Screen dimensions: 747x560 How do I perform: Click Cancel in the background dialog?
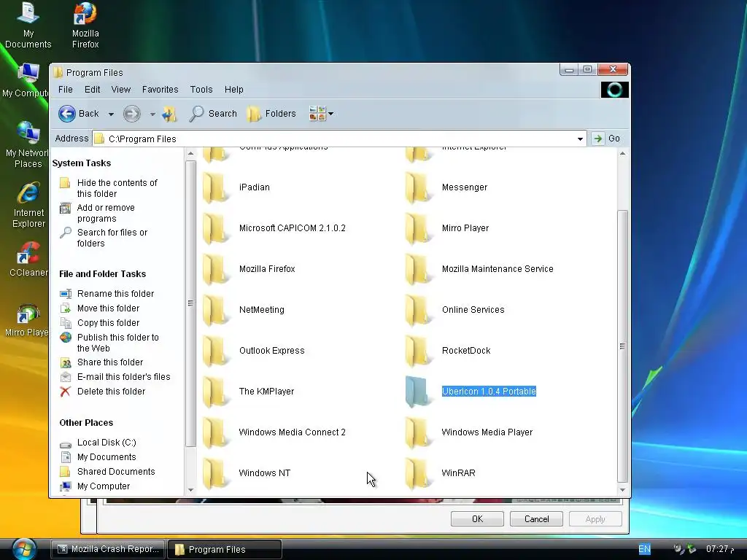536,519
